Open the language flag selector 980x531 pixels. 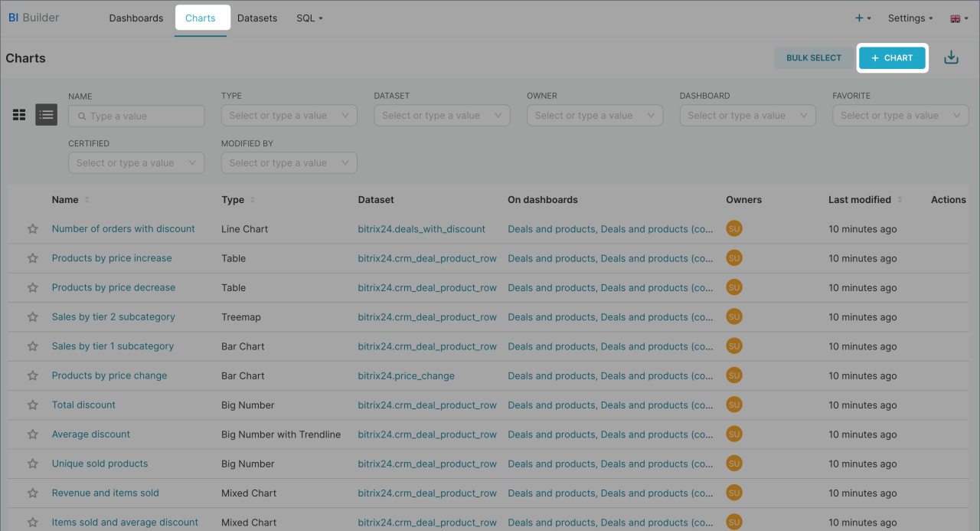click(x=959, y=18)
